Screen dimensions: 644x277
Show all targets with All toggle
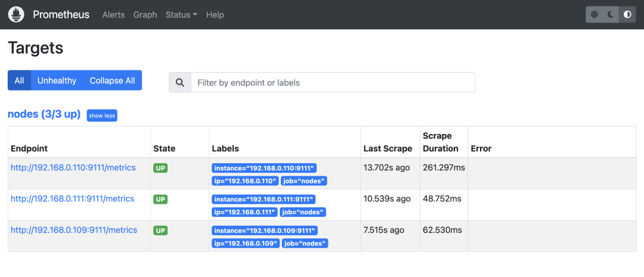pyautogui.click(x=19, y=80)
